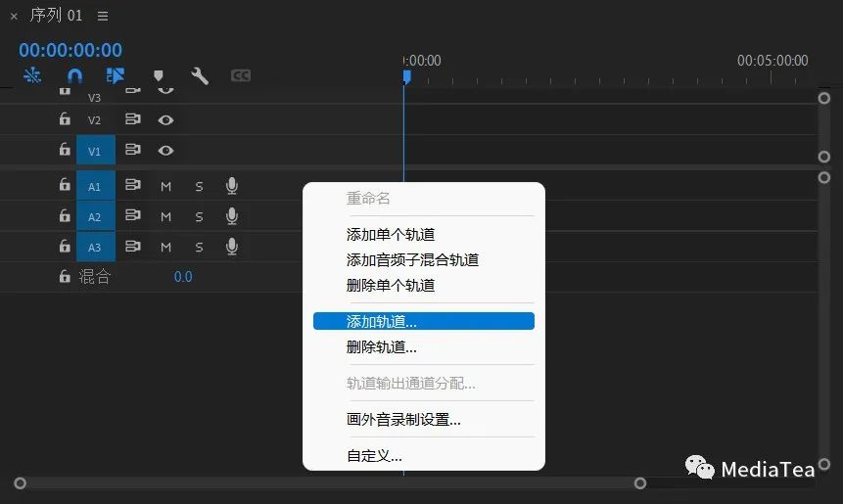
Task: Select highlighted 添加轨道... menu entry
Action: click(424, 321)
